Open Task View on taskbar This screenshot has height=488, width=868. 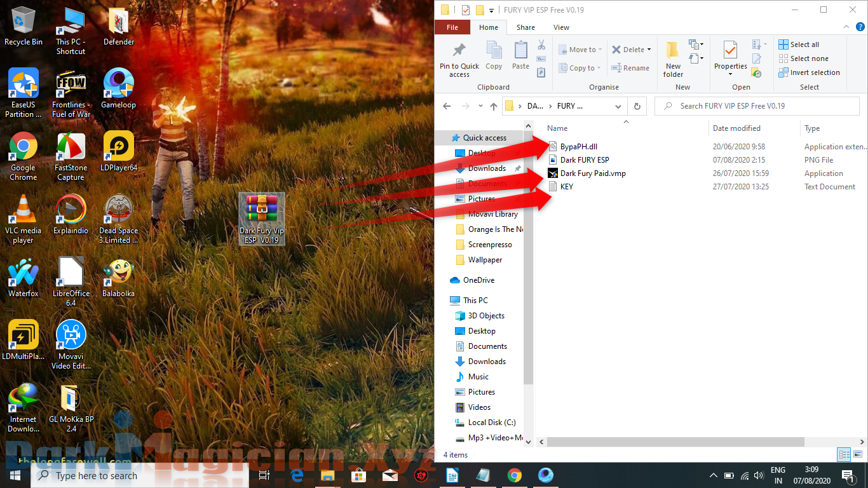(265, 475)
